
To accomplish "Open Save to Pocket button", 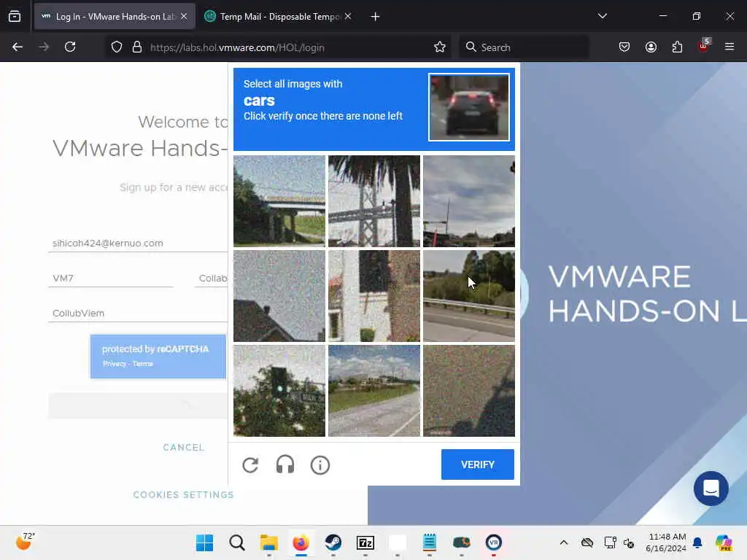I will [x=624, y=47].
